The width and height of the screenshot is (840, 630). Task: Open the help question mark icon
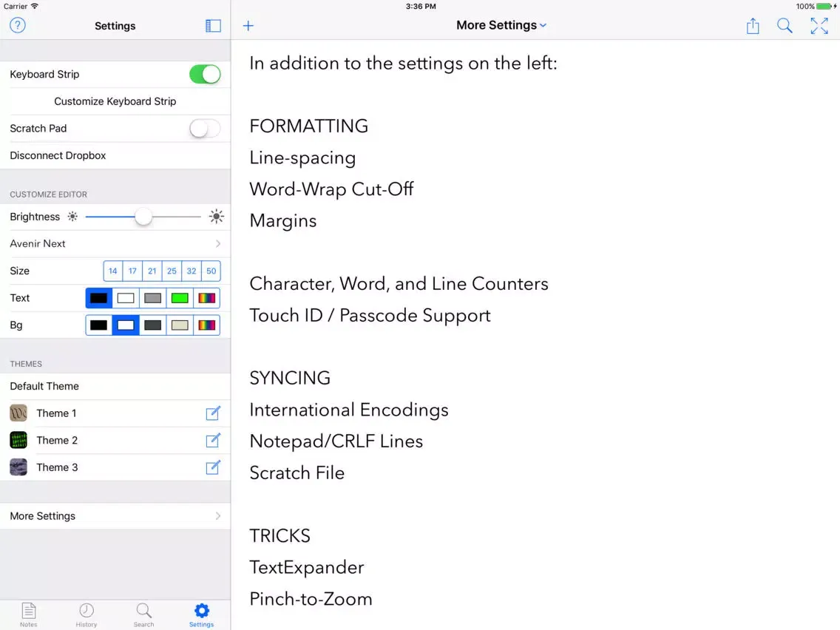[x=18, y=25]
